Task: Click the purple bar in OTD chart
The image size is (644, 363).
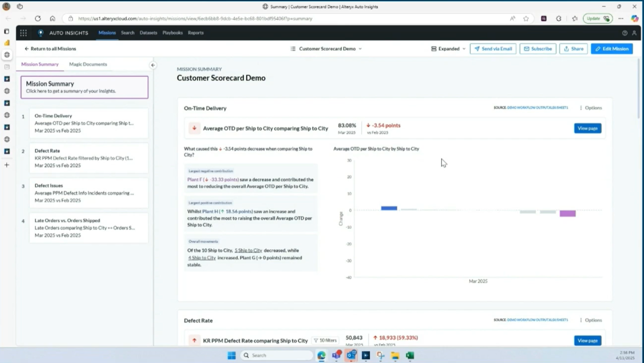Action: (568, 214)
